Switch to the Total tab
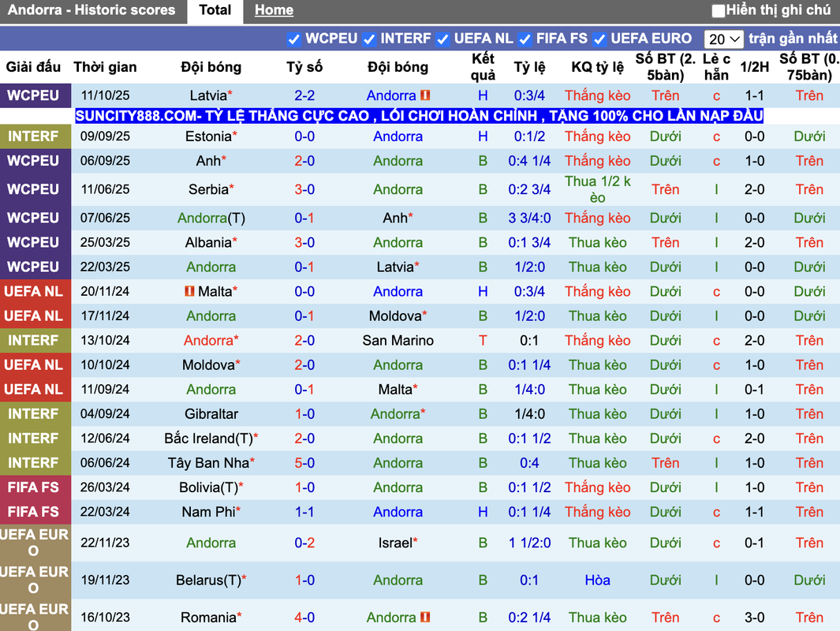This screenshot has width=840, height=631. pyautogui.click(x=215, y=11)
